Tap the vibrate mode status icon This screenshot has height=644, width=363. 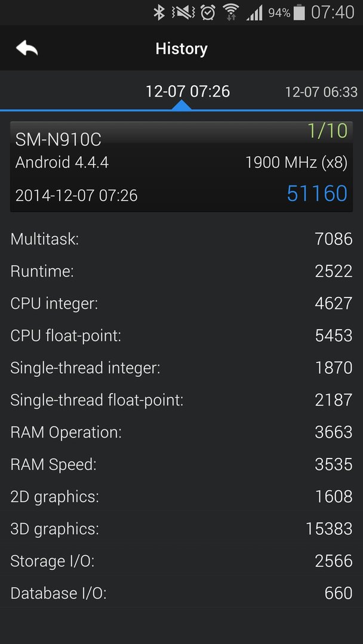click(183, 13)
